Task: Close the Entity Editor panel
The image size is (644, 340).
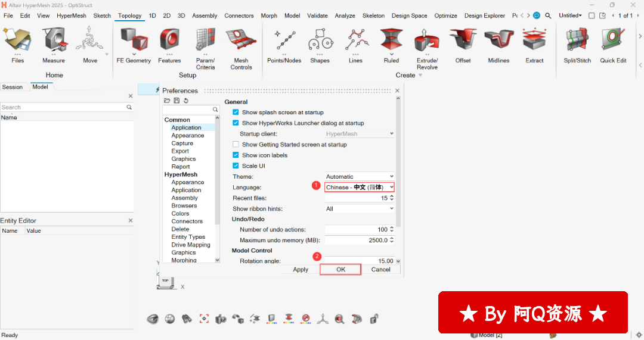Action: pos(131,221)
